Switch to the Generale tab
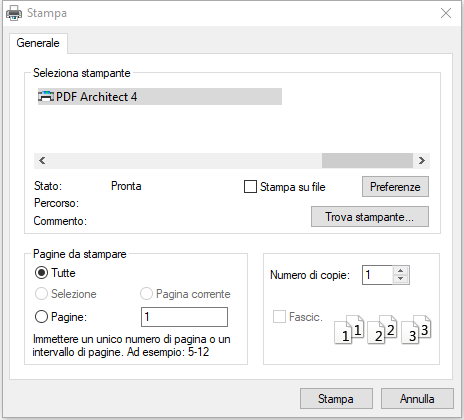Image resolution: width=464 pixels, height=420 pixels. coord(38,43)
